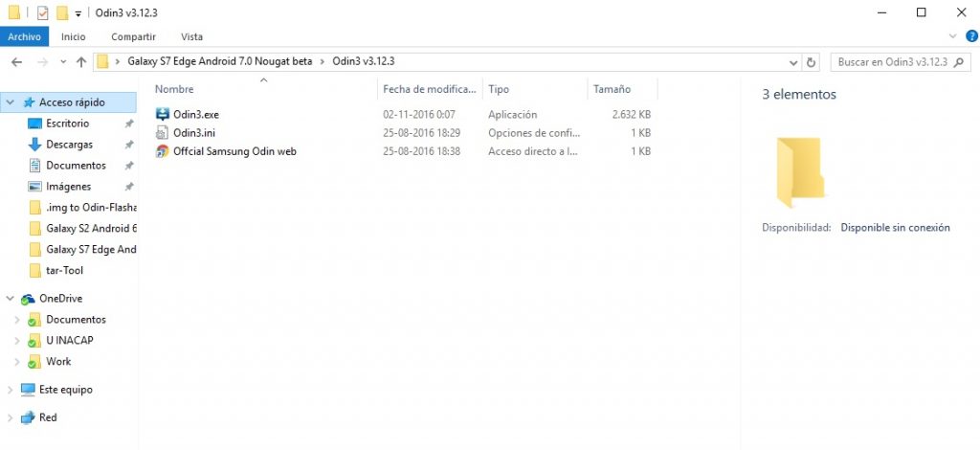
Task: Select the Offcial Samsung Odin web filename
Action: [x=235, y=151]
